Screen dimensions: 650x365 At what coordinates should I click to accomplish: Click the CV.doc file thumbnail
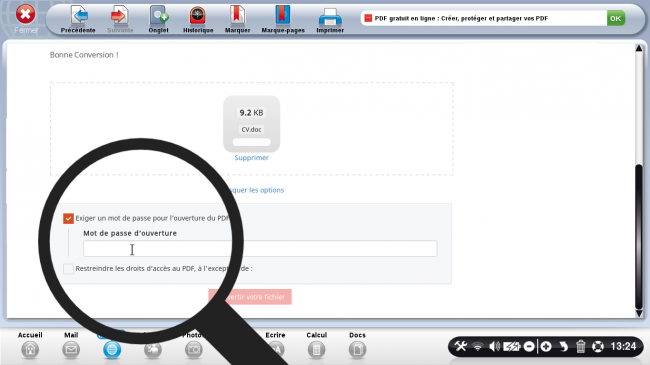pyautogui.click(x=252, y=124)
